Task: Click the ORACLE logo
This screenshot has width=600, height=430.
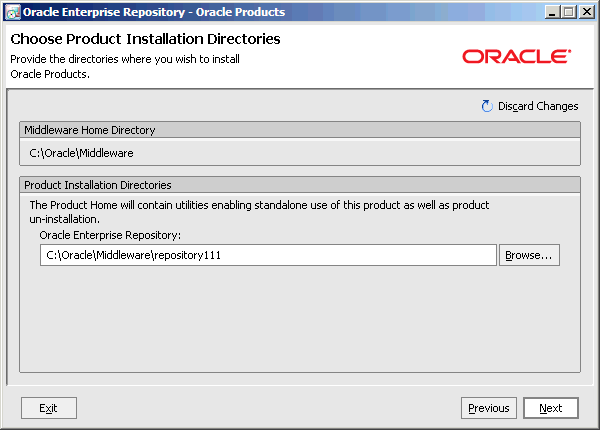Action: click(517, 57)
